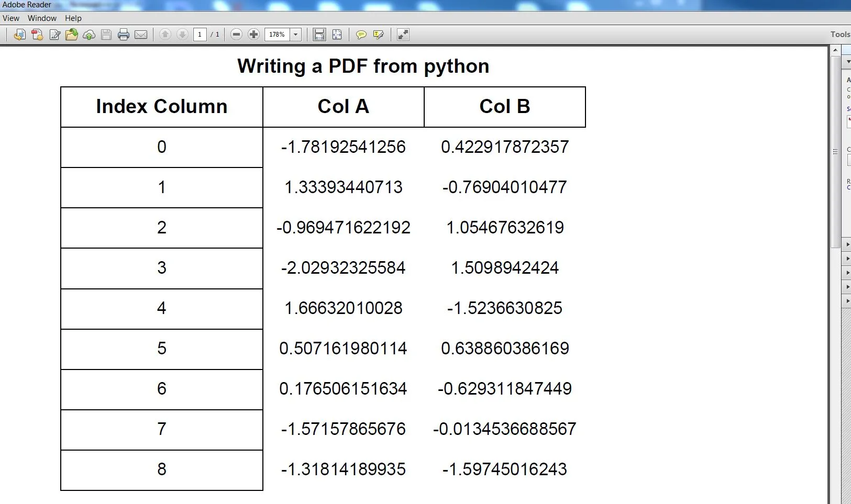Open the Window menu

pyautogui.click(x=42, y=18)
